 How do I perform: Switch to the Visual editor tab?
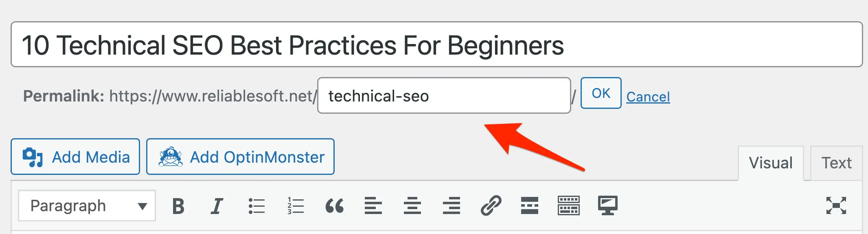pyautogui.click(x=771, y=163)
